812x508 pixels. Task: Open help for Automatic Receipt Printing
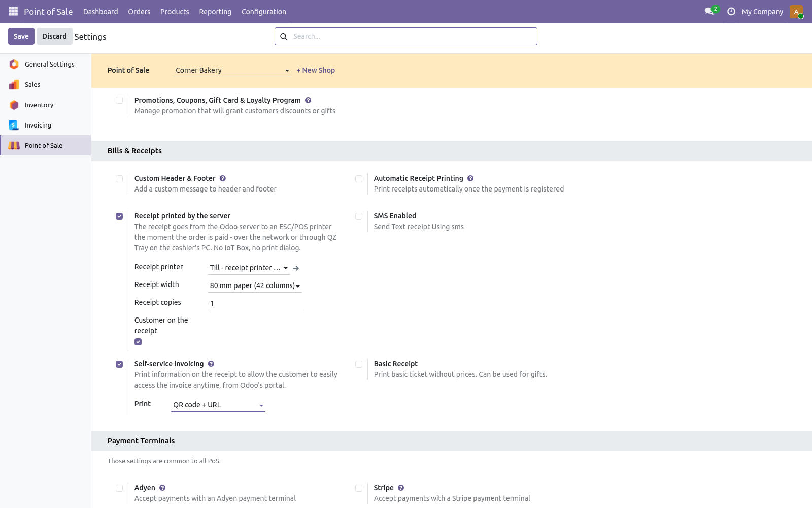(470, 178)
